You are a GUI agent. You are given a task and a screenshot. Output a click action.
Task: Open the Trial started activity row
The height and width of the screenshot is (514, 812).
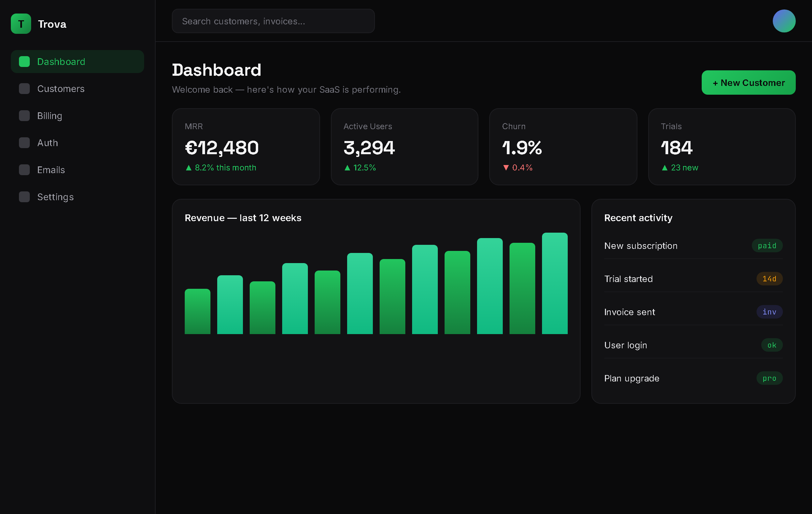coord(694,279)
